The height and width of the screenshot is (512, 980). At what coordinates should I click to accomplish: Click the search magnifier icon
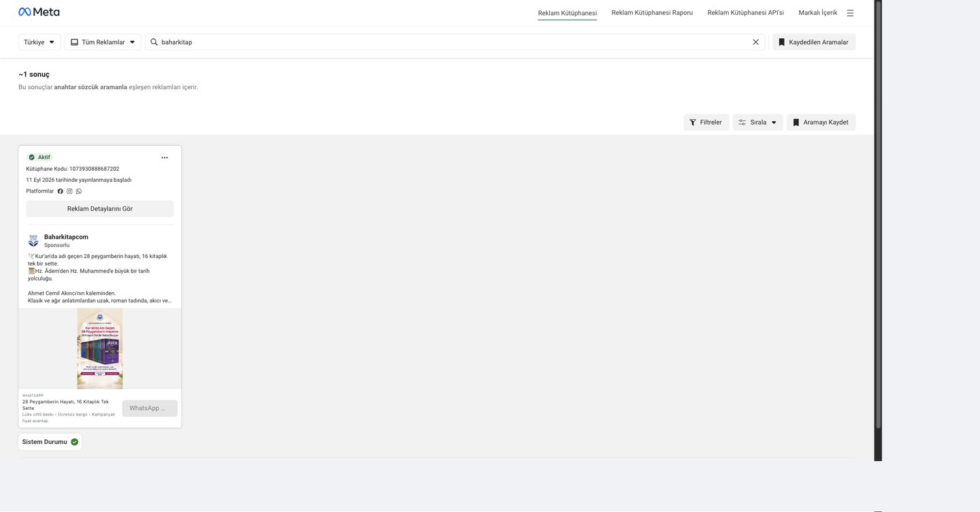point(154,42)
